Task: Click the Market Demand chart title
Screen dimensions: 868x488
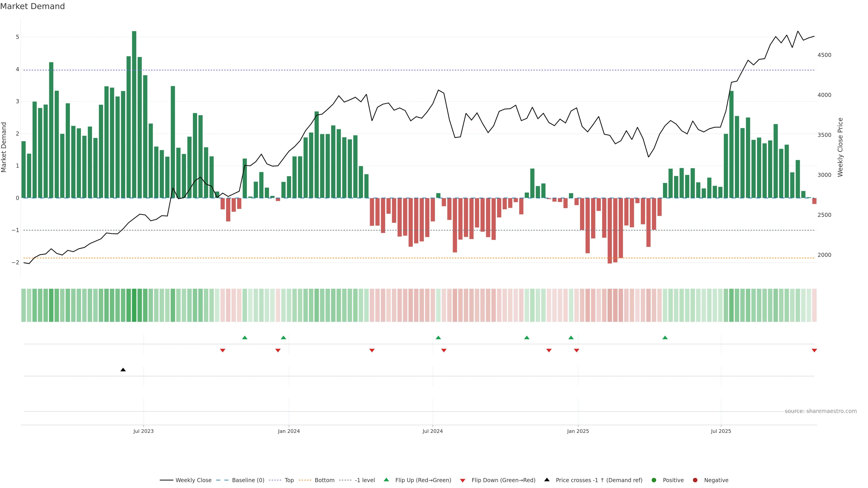Action: tap(32, 6)
